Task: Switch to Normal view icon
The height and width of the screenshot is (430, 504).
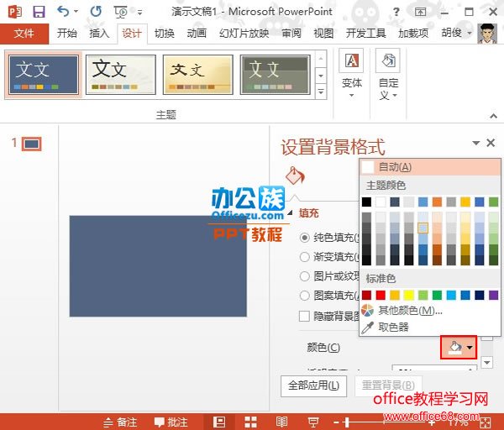Action: coord(219,422)
